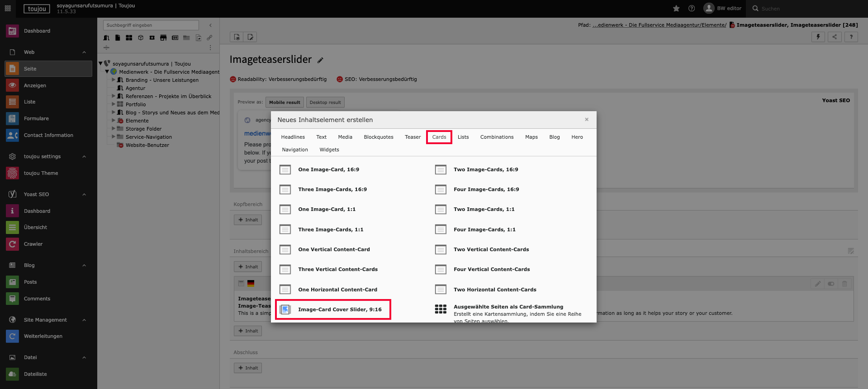
Task: Switch to the Teaser tab
Action: (413, 137)
